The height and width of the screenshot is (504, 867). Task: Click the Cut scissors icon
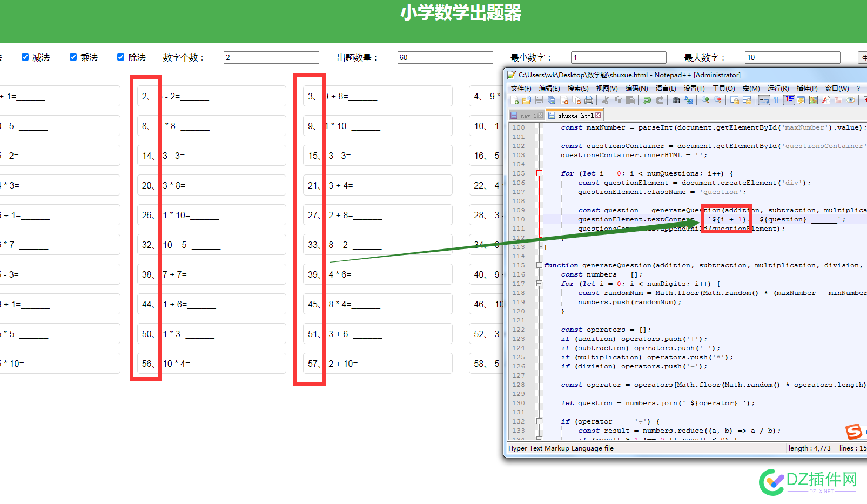[605, 100]
